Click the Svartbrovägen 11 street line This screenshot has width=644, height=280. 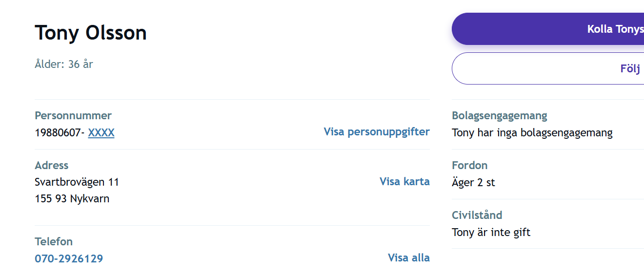(77, 182)
